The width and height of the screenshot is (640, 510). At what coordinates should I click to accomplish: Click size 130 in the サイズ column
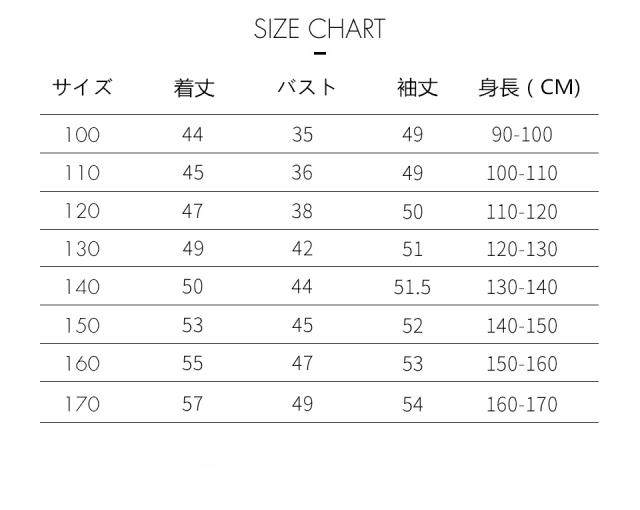click(82, 250)
